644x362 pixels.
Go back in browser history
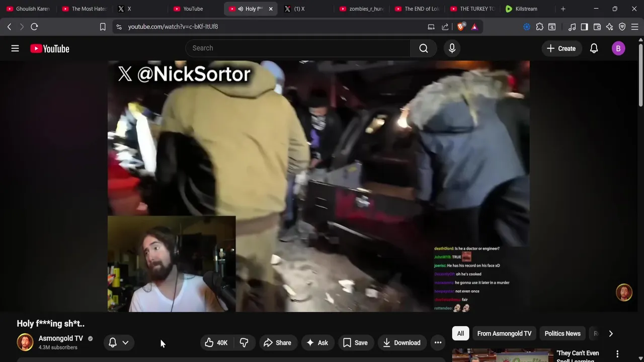point(9,27)
